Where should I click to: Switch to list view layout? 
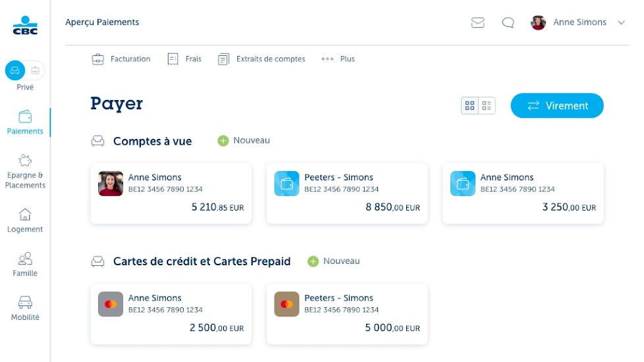[x=487, y=105]
